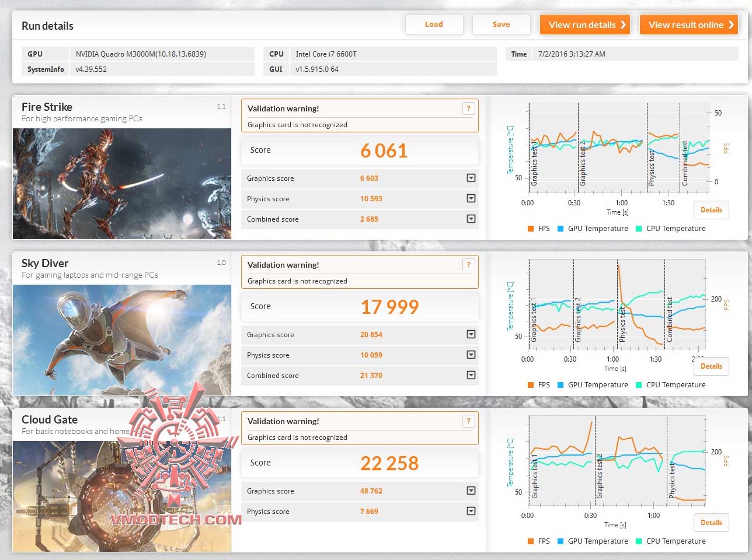This screenshot has width=752, height=560.
Task: Open View result online
Action: [x=689, y=24]
